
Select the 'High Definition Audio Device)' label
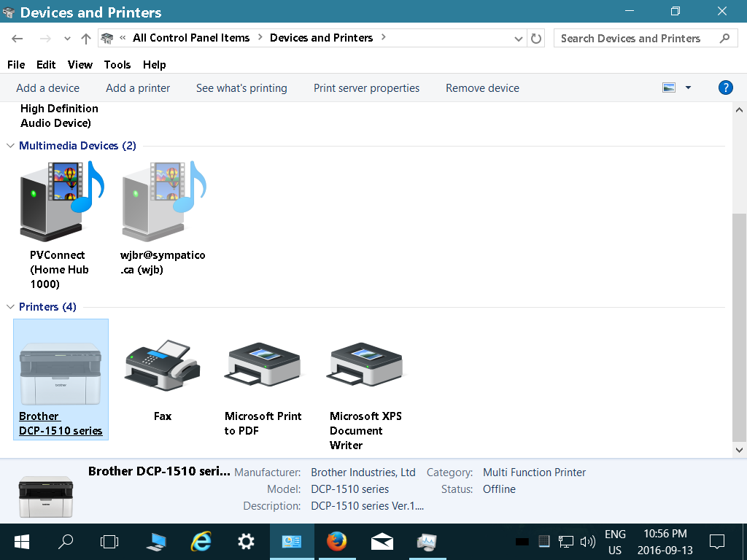point(59,116)
